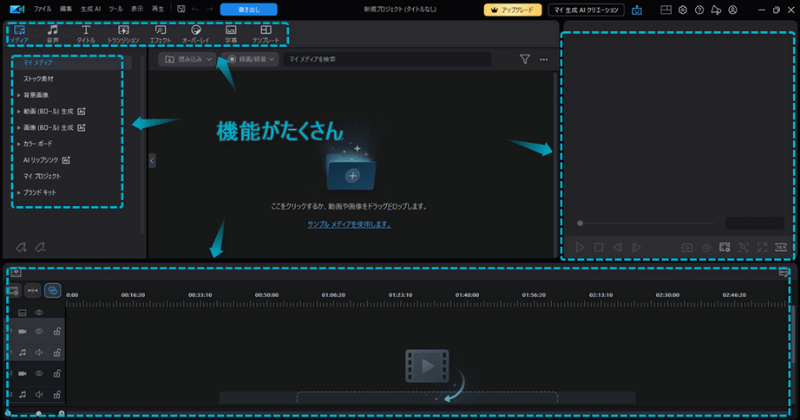Viewport: 800px width, 420px height.
Task: Expand the ブランド キット category
Action: pos(19,192)
